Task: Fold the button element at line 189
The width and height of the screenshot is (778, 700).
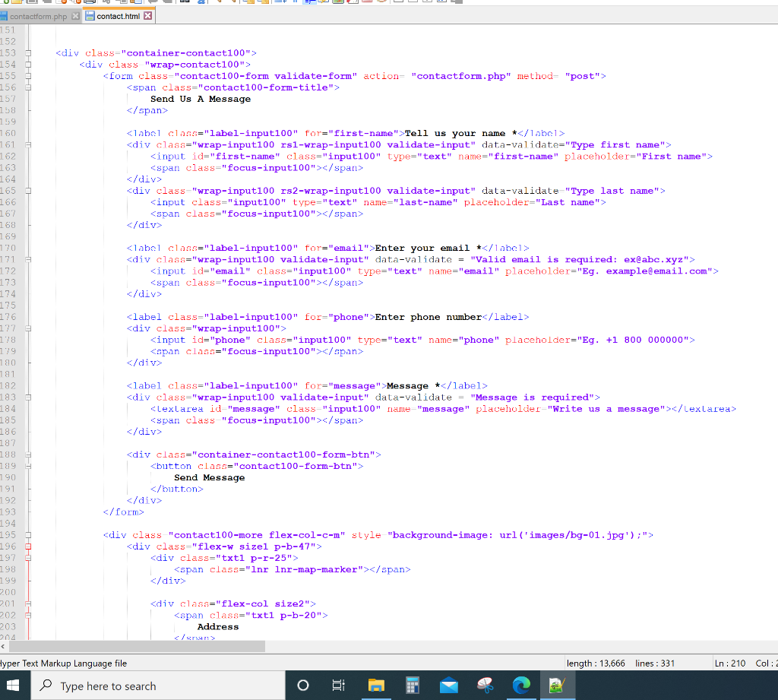Action: pos(28,466)
